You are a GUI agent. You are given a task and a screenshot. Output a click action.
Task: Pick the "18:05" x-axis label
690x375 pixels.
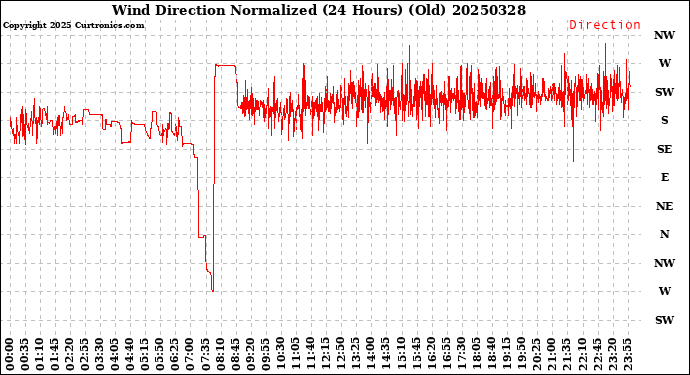[x=477, y=354]
